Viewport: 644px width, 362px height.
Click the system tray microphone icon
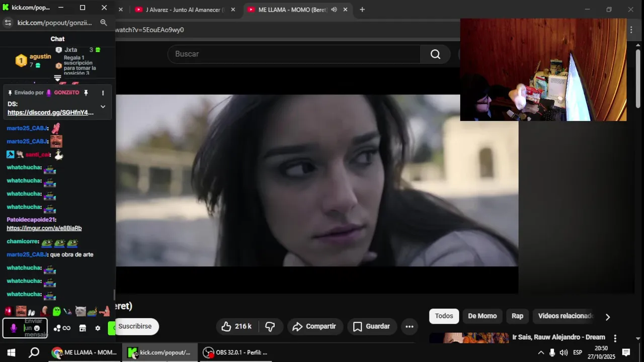point(552,352)
